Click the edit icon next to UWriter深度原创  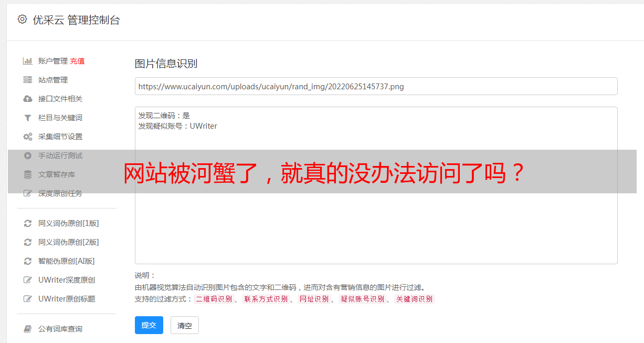pos(28,280)
